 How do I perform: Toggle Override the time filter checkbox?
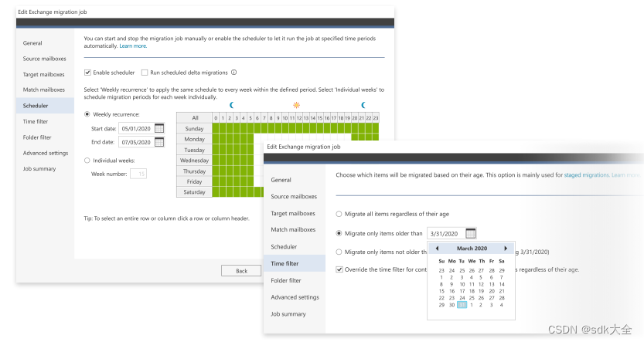(339, 269)
